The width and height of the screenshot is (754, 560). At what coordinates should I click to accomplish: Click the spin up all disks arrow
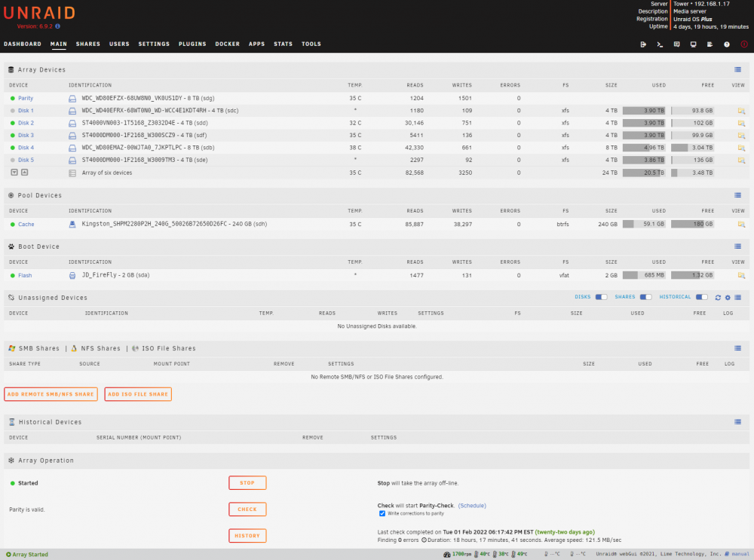[25, 172]
